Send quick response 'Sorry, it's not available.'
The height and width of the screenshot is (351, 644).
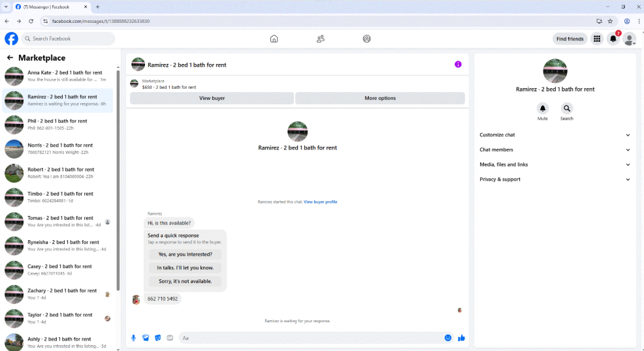coord(185,281)
